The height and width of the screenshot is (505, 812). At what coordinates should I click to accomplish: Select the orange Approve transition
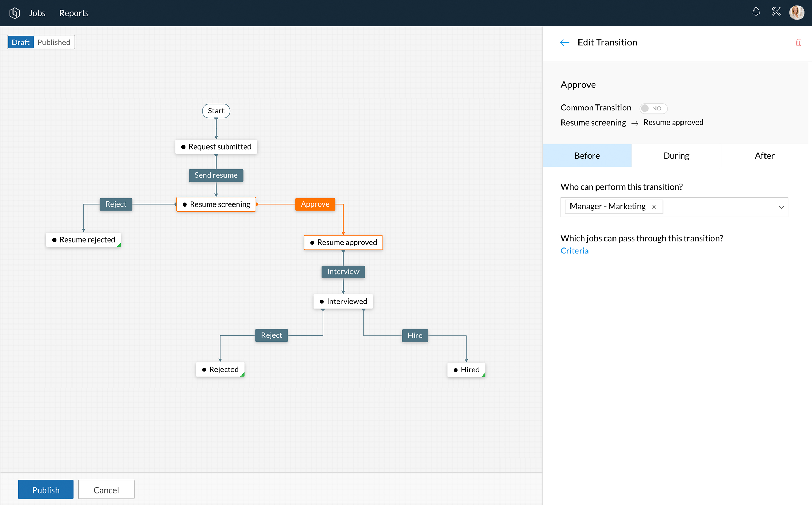click(x=315, y=204)
